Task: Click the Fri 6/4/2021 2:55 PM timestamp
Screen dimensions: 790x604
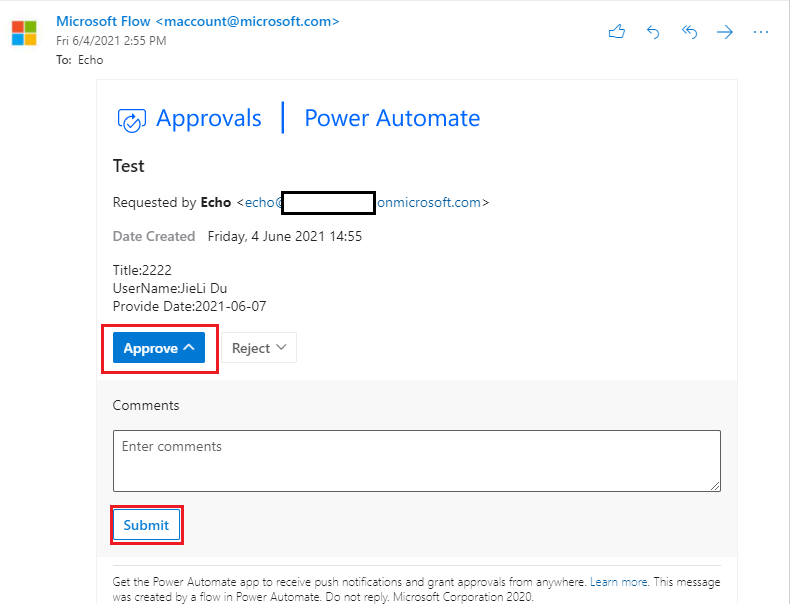Action: 111,41
